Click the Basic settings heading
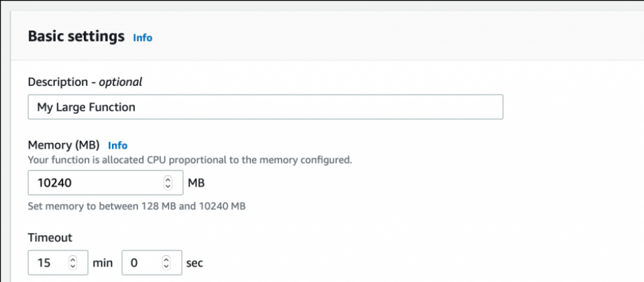The height and width of the screenshot is (282, 644). click(x=76, y=36)
